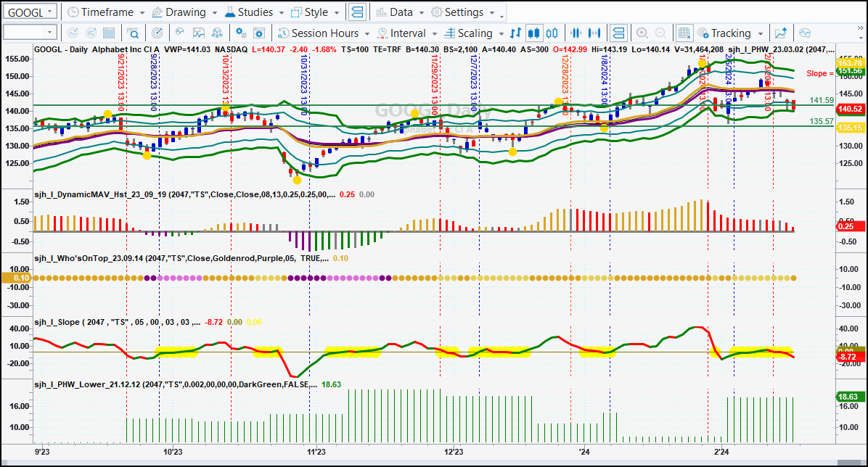The image size is (868, 467).
Task: Open the Data menu
Action: point(400,12)
